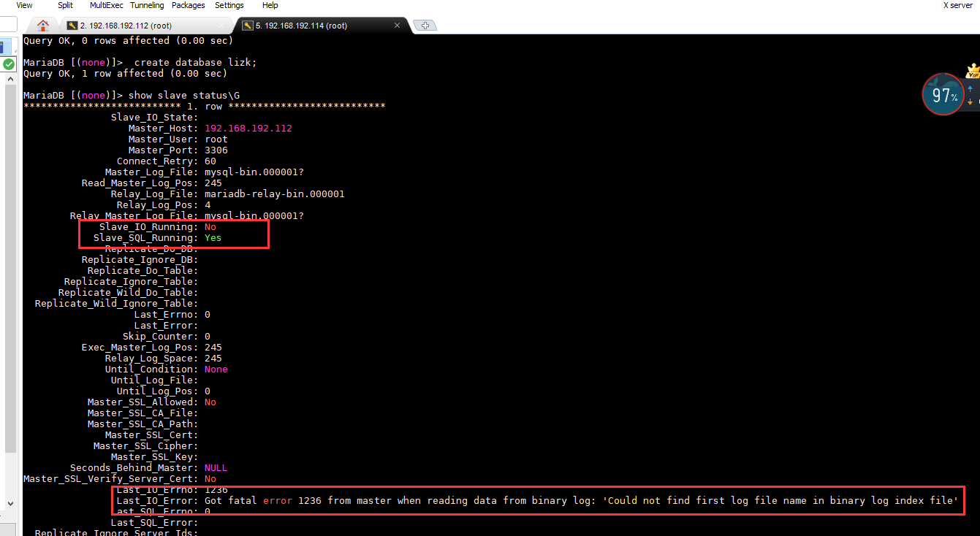Click the Master_SSL_Allowed value No
This screenshot has height=536, width=980.
pyautogui.click(x=210, y=402)
